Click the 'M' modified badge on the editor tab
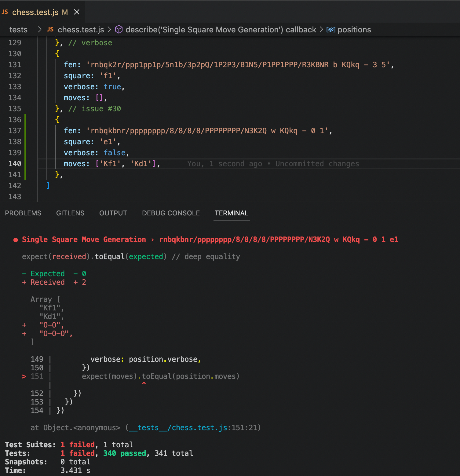460x476 pixels. click(64, 12)
